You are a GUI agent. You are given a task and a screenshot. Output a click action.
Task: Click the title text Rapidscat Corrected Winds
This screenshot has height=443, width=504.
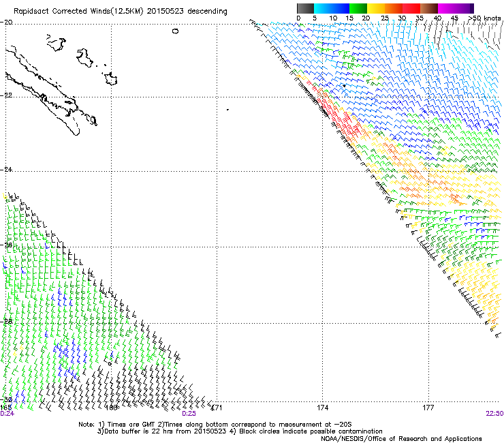point(62,12)
